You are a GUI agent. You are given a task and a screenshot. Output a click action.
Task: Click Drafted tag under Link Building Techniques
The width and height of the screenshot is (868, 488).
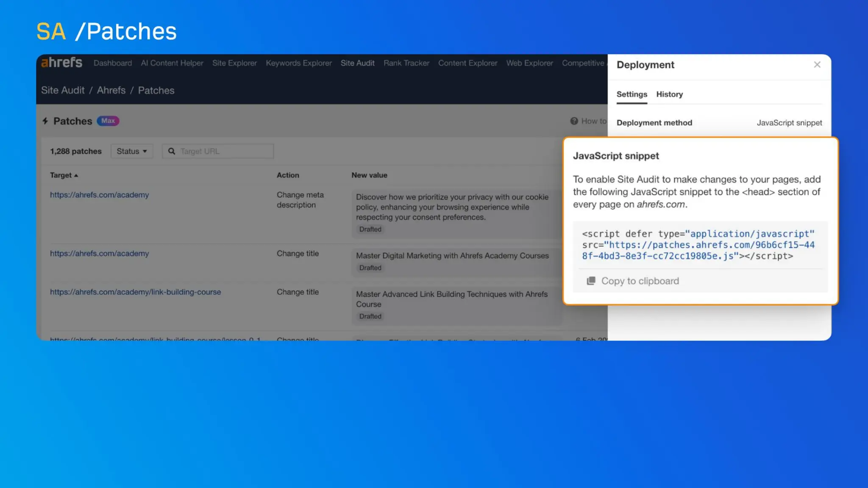(x=370, y=316)
